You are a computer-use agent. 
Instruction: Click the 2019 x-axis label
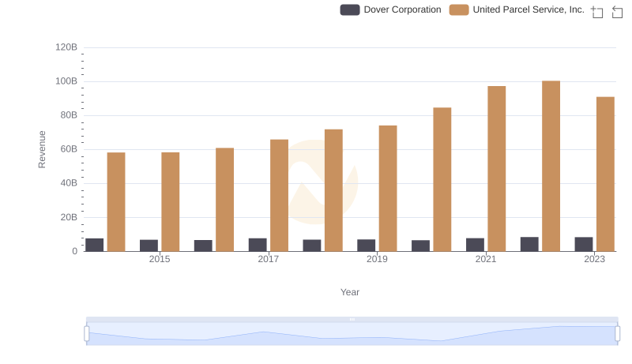pos(377,259)
